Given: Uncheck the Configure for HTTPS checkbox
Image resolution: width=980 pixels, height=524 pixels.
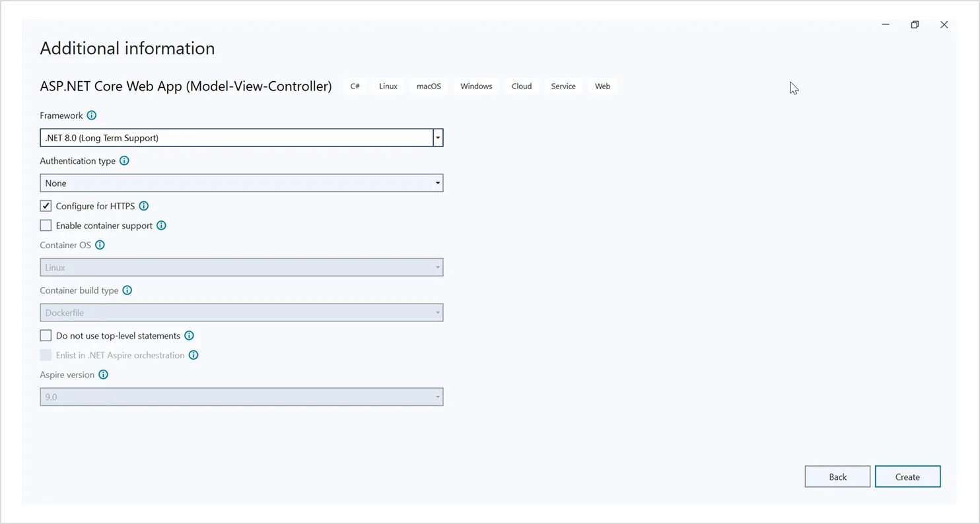Looking at the screenshot, I should click(46, 206).
